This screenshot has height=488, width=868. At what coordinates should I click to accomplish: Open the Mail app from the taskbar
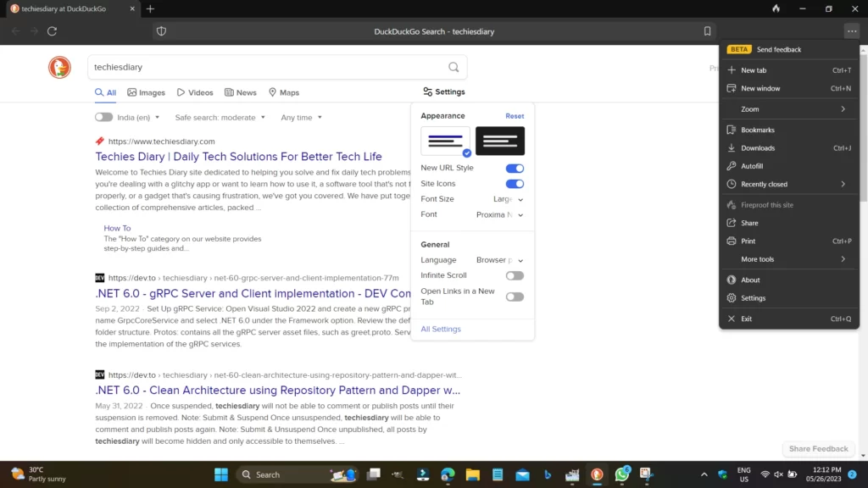522,474
